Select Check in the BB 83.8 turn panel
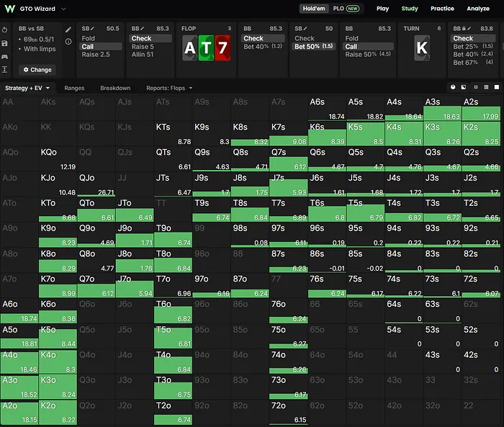Image resolution: width=504 pixels, height=427 pixels. 473,38
